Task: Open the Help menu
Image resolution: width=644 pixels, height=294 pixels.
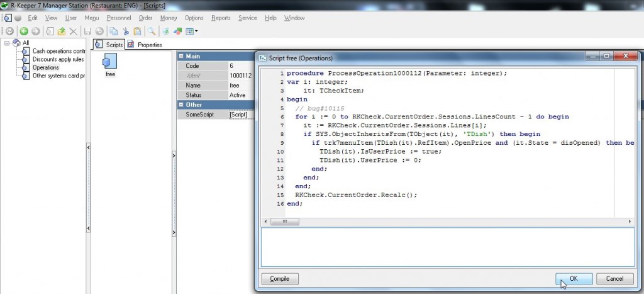Action: 270,18
